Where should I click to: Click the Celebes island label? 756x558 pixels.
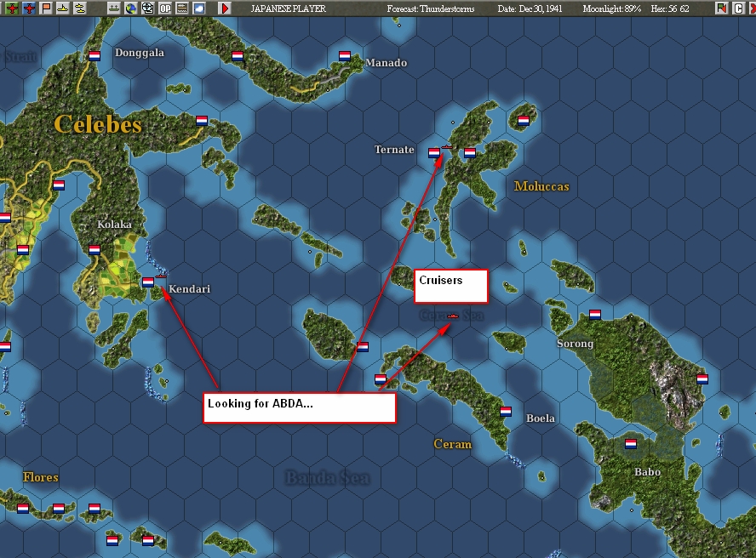coord(98,124)
